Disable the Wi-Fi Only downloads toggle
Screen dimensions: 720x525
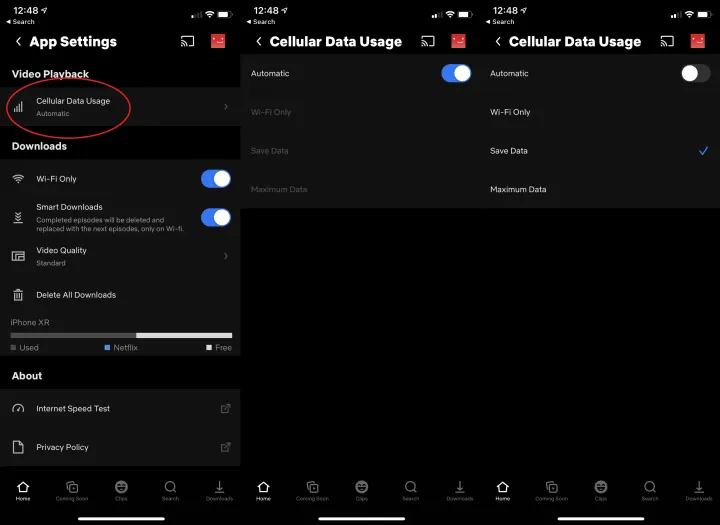tap(215, 179)
